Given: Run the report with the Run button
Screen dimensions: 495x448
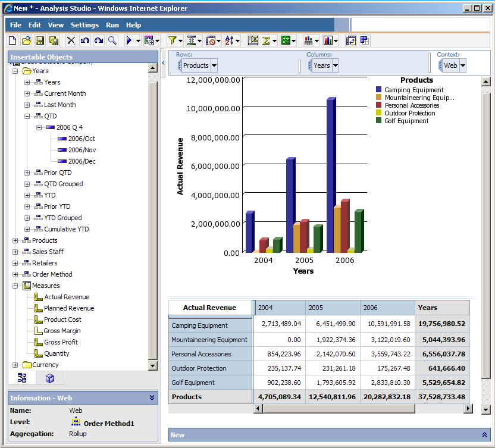Looking at the screenshot, I should click(130, 40).
